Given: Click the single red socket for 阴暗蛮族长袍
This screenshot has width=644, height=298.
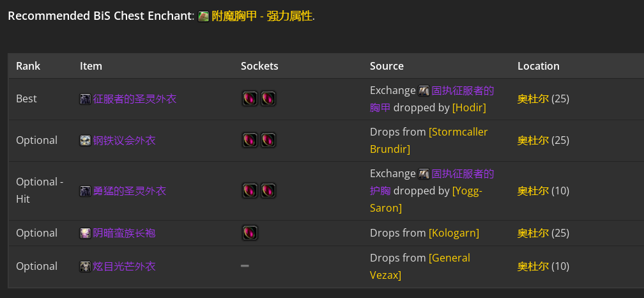Looking at the screenshot, I should click(250, 233).
